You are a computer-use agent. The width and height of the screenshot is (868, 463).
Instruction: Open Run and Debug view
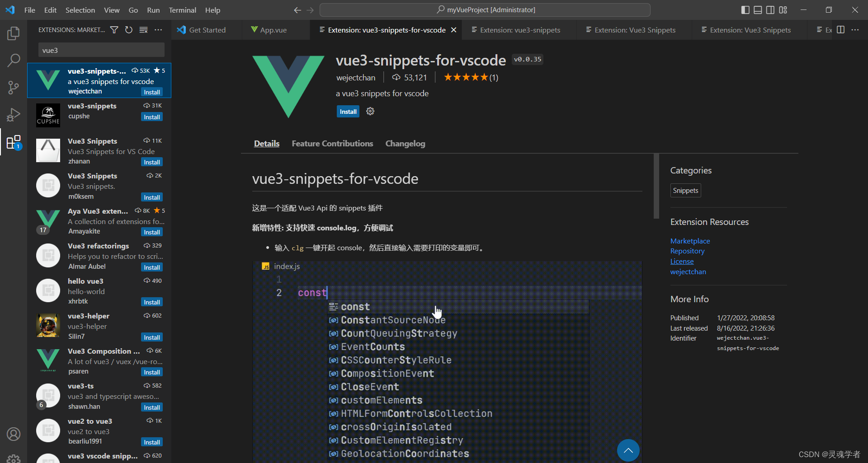14,115
